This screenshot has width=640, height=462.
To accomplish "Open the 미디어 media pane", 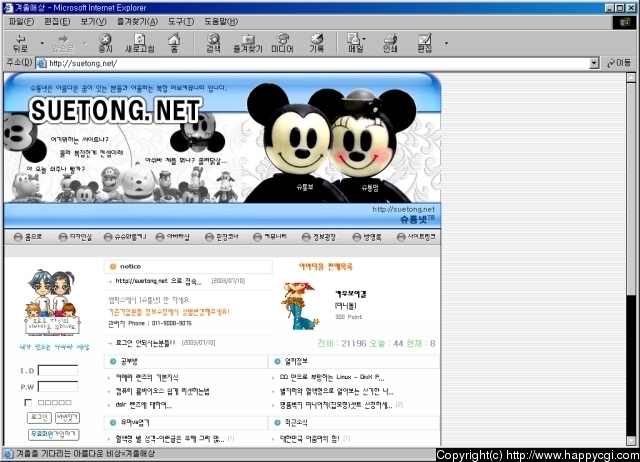I will pos(282,43).
